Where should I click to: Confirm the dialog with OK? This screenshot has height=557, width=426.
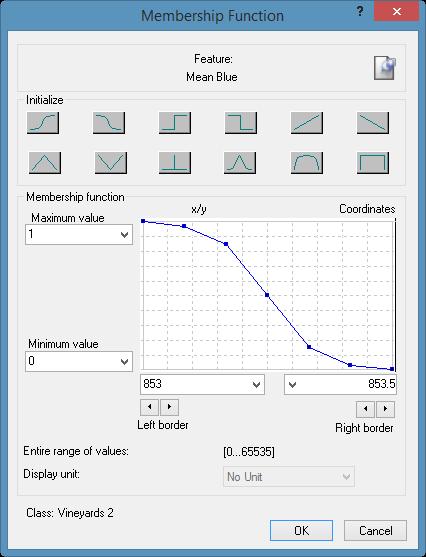pyautogui.click(x=301, y=531)
